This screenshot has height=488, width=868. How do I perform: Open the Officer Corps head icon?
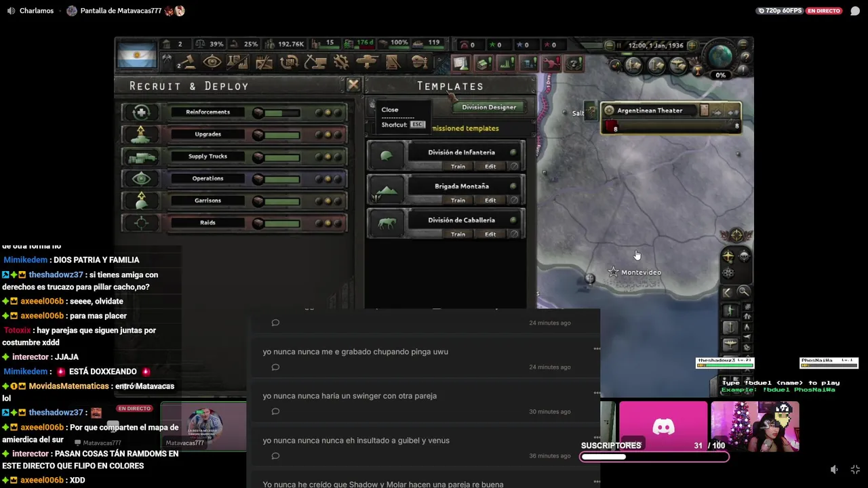(x=419, y=62)
